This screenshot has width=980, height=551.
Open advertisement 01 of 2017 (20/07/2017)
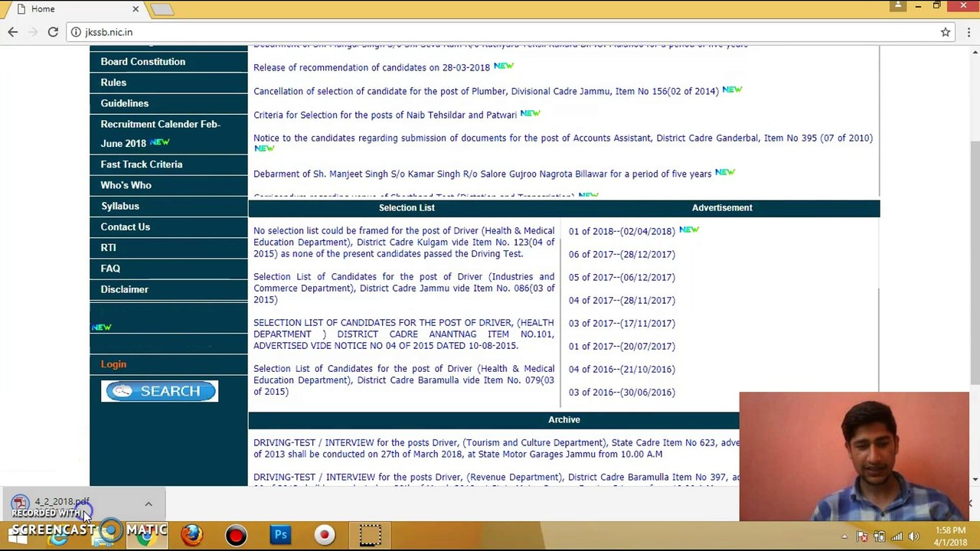pos(622,346)
